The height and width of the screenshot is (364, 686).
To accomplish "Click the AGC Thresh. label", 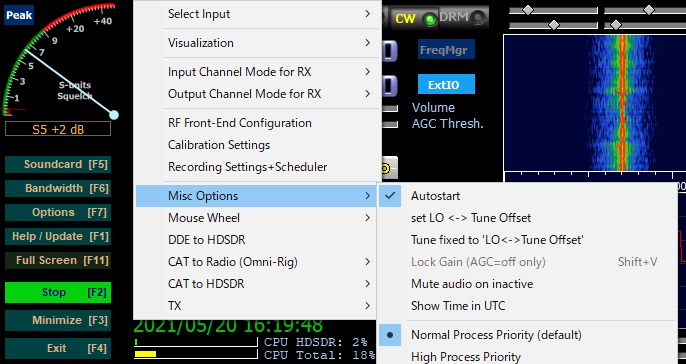I will pos(448,124).
